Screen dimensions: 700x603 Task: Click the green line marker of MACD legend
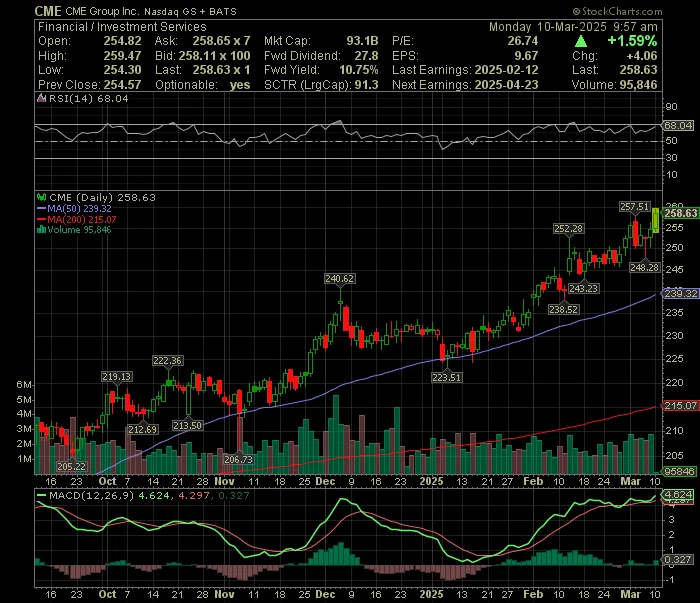click(x=42, y=495)
